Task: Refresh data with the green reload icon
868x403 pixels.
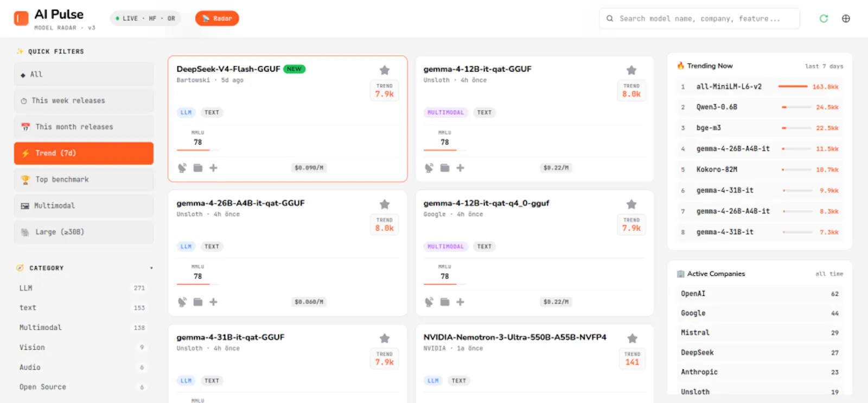Action: point(824,18)
